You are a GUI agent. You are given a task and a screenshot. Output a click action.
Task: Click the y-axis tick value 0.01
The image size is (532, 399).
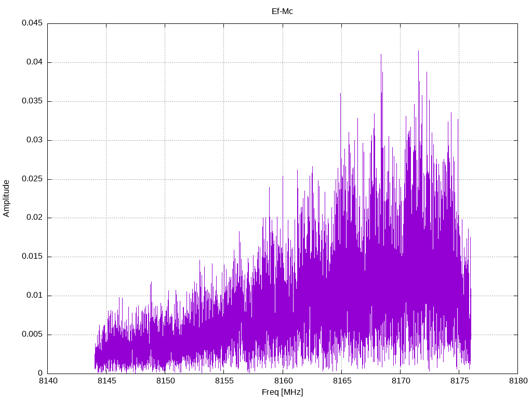click(35, 295)
